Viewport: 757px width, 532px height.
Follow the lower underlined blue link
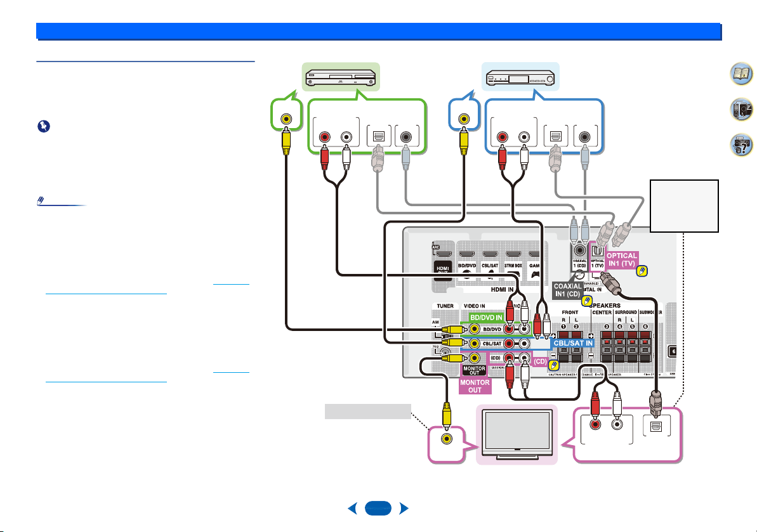tap(147, 377)
